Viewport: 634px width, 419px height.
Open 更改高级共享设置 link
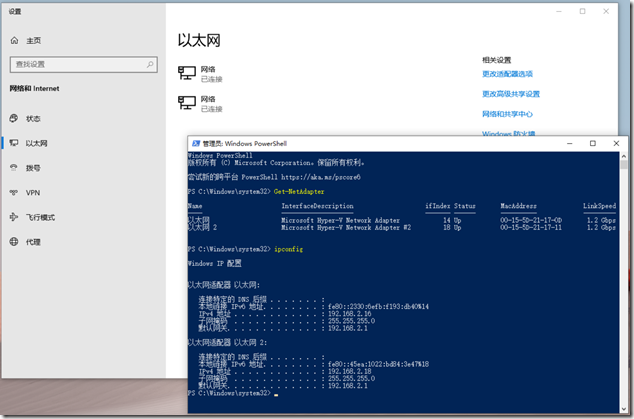(x=511, y=94)
